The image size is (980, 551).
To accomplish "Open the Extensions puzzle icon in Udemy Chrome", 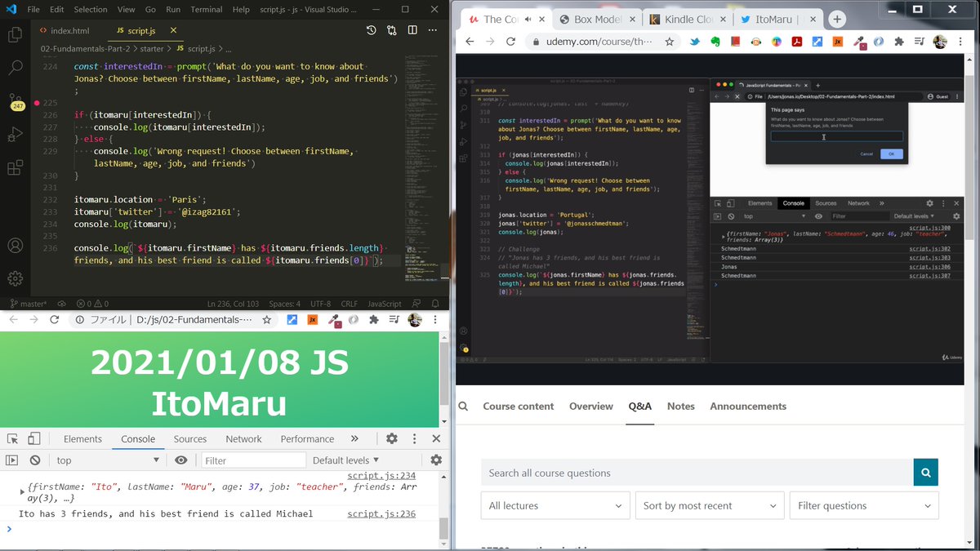I will (x=899, y=42).
